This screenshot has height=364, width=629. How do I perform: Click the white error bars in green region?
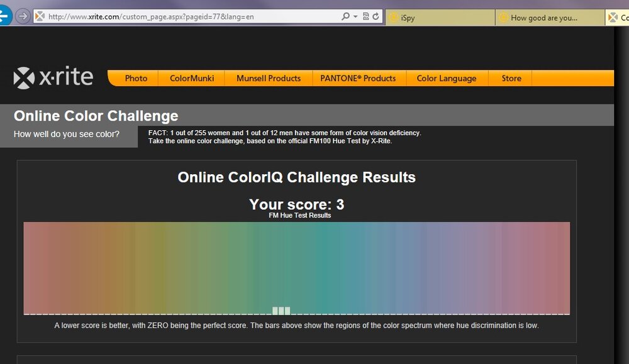coord(281,311)
